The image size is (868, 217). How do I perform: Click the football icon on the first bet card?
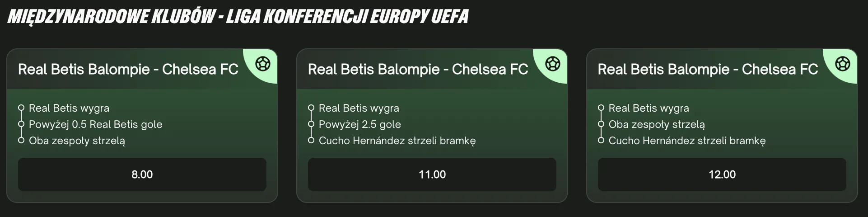[263, 64]
